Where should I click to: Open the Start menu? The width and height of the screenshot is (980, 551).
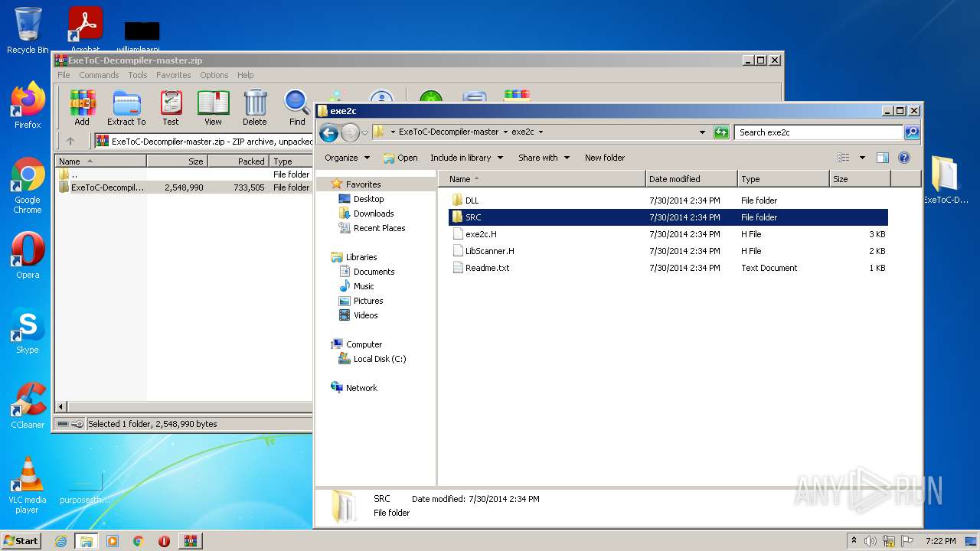pyautogui.click(x=21, y=541)
